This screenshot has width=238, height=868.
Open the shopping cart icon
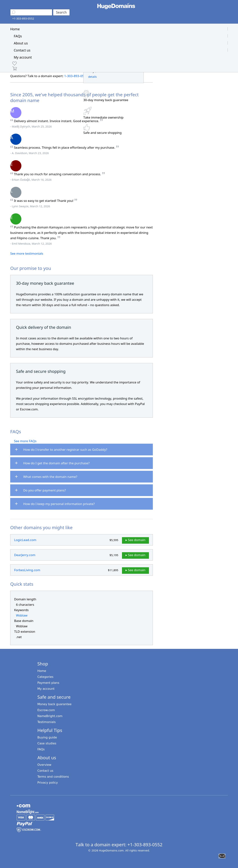[x=15, y=68]
